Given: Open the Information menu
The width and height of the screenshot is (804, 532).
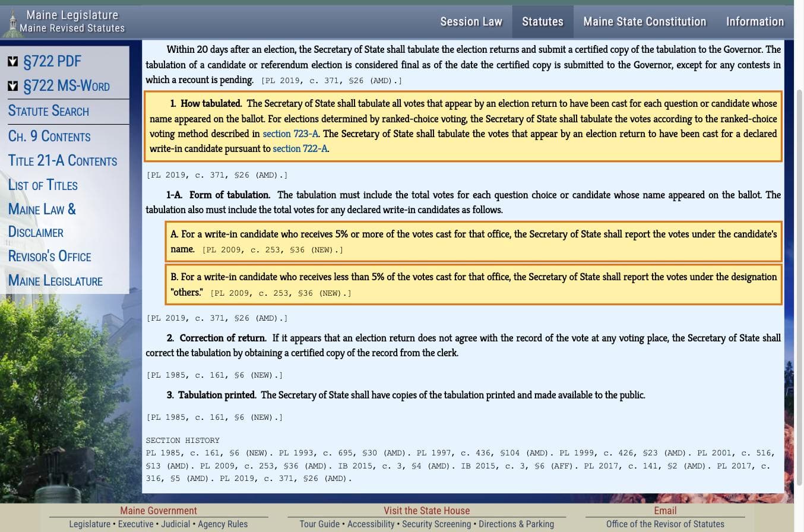Looking at the screenshot, I should (755, 22).
